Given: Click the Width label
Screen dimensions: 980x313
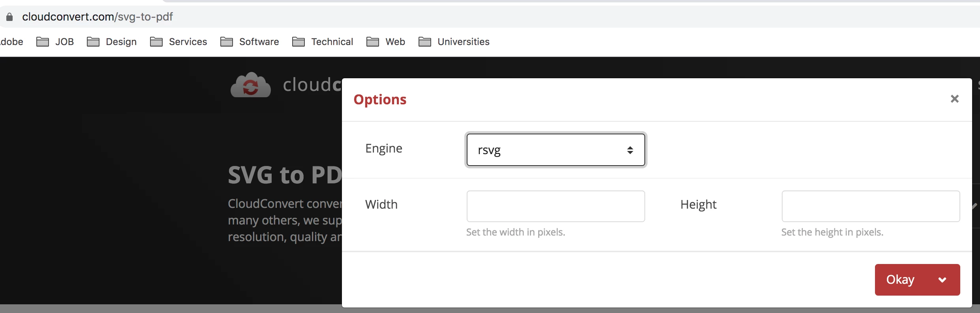Looking at the screenshot, I should [x=381, y=204].
